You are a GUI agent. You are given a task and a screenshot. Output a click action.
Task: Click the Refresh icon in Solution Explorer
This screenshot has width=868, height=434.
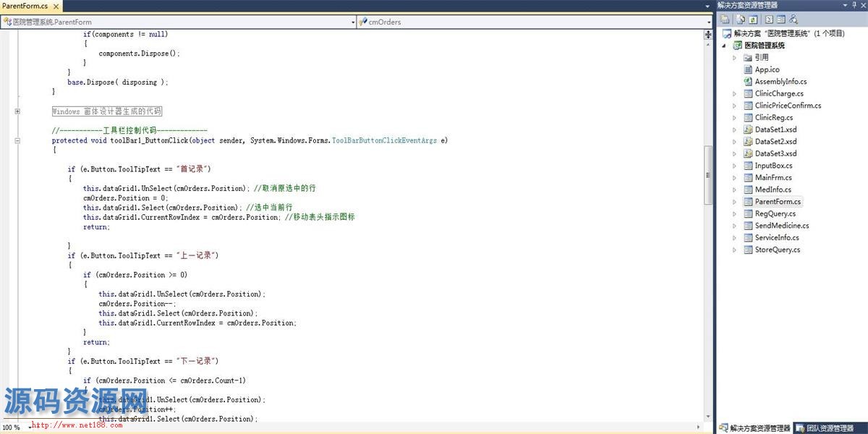coord(753,20)
